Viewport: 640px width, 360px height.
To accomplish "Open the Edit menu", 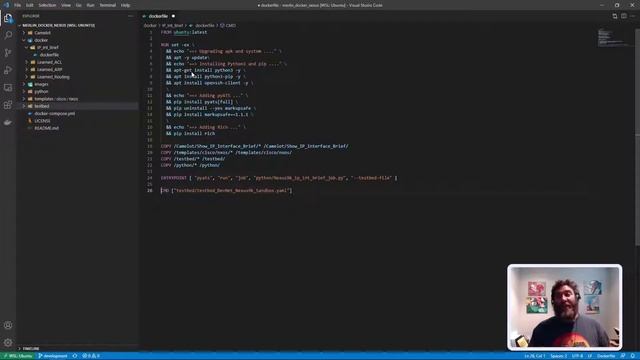I will (29, 5).
